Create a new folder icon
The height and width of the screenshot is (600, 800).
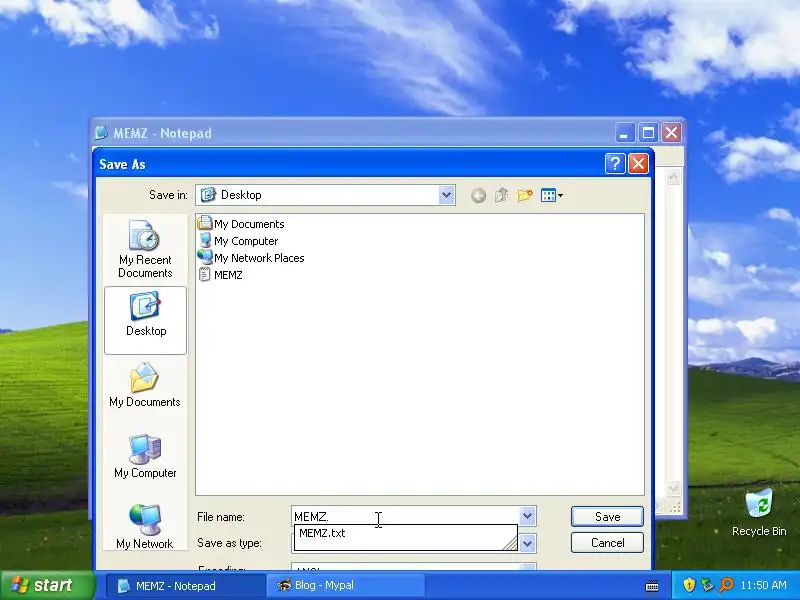525,195
